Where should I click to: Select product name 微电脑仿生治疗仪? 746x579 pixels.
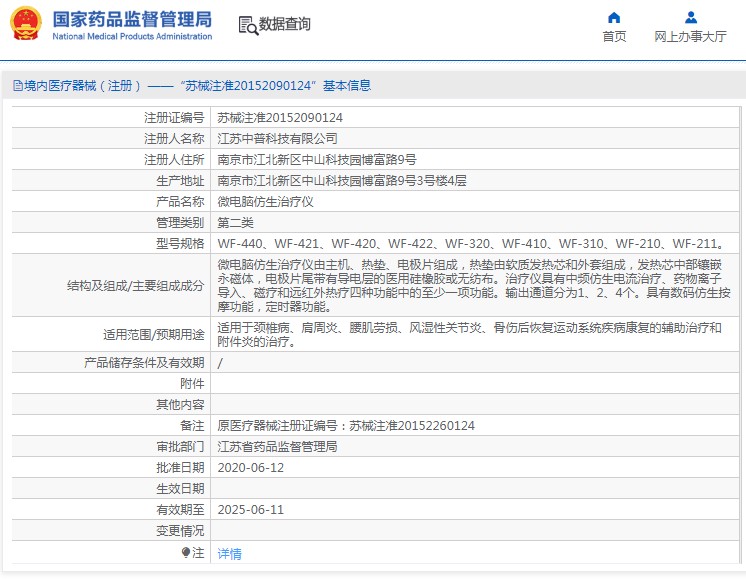265,201
